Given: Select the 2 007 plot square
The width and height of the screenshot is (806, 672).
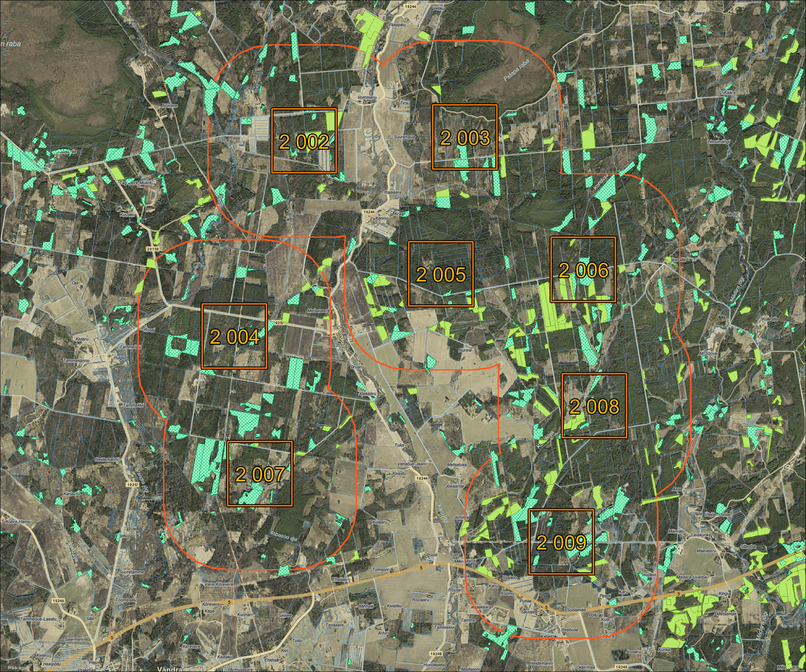Looking at the screenshot, I should point(260,473).
